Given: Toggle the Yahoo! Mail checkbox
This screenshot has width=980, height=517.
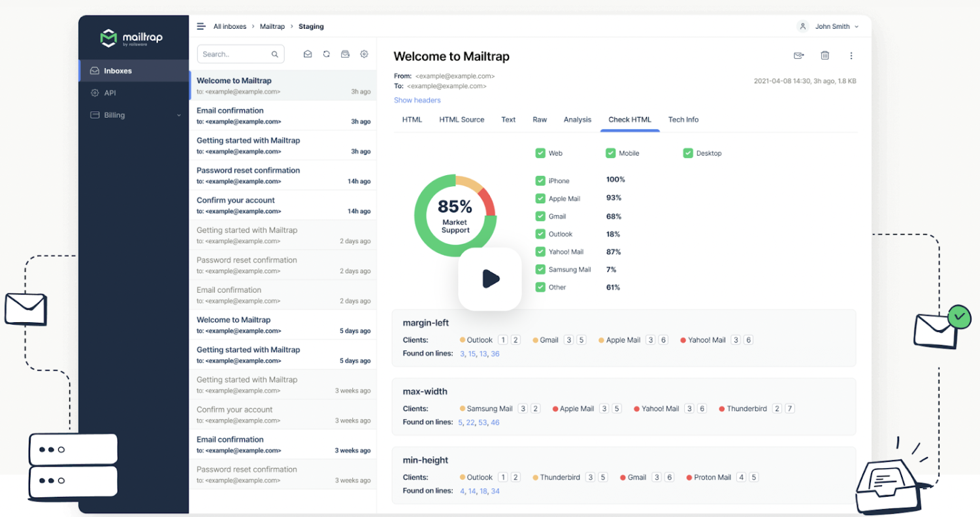Looking at the screenshot, I should tap(540, 252).
